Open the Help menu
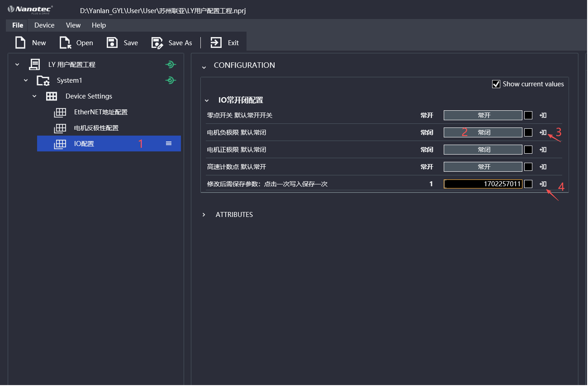The width and height of the screenshot is (588, 386). coord(99,25)
